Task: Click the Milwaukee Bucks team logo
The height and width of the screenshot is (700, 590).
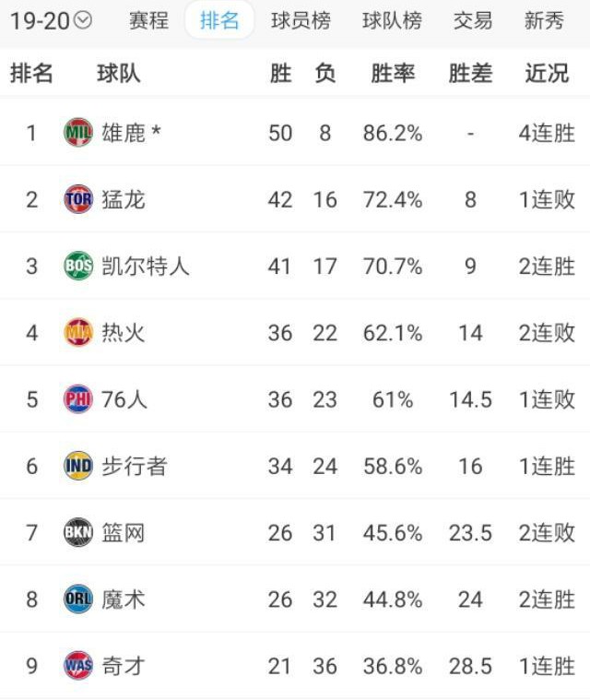Action: click(x=78, y=133)
